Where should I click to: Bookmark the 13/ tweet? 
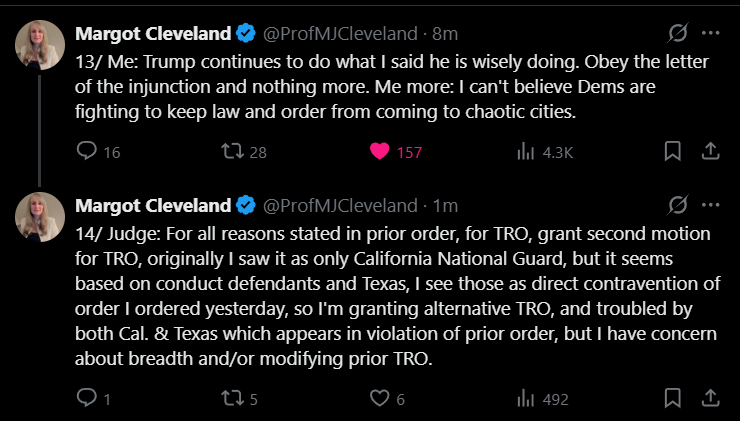click(673, 152)
